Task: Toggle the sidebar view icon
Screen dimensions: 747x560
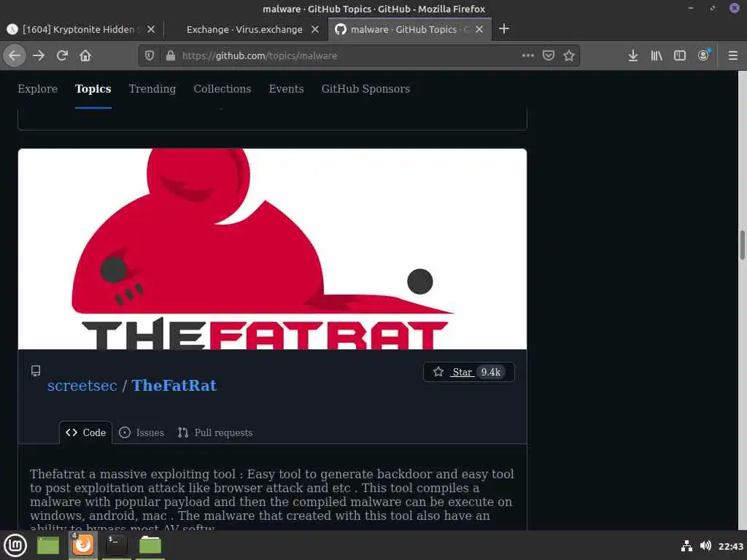Action: 680,55
